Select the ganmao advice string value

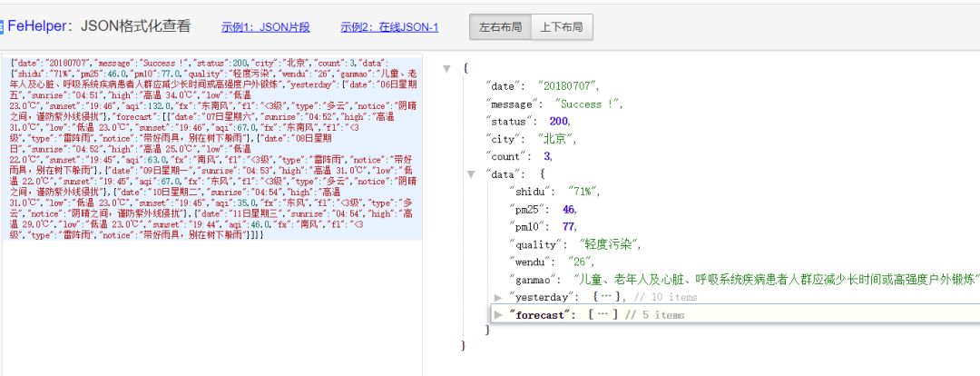point(776,280)
